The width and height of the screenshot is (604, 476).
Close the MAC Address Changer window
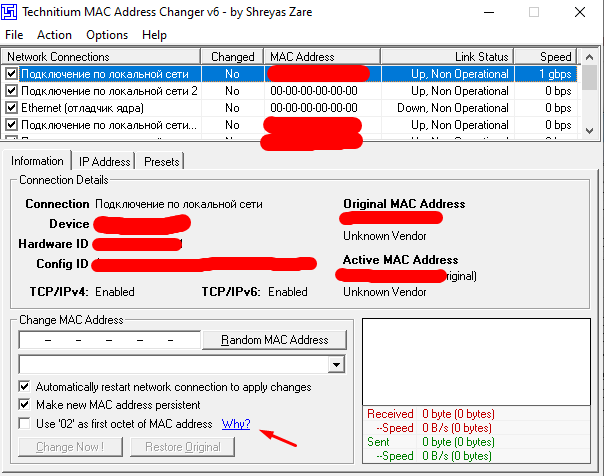point(580,12)
